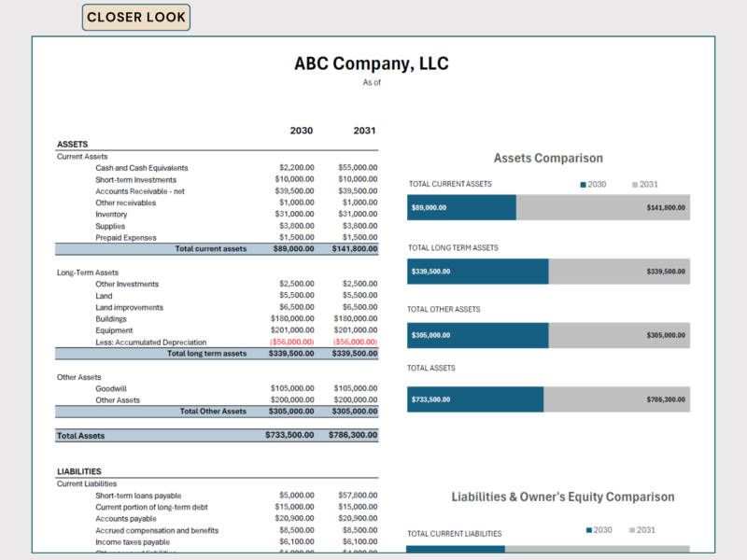Select Less: Accumulated Depreciation label
Image resolution: width=747 pixels, height=560 pixels.
151,343
